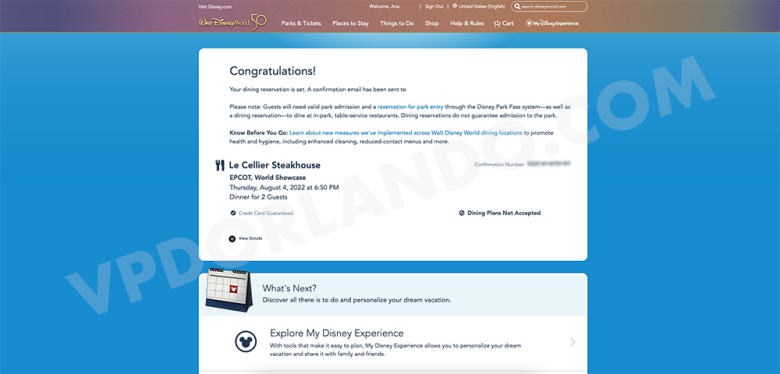This screenshot has width=780, height=374.
Task: Expand Explore My Disney Experience chevron arrow
Action: (x=573, y=342)
